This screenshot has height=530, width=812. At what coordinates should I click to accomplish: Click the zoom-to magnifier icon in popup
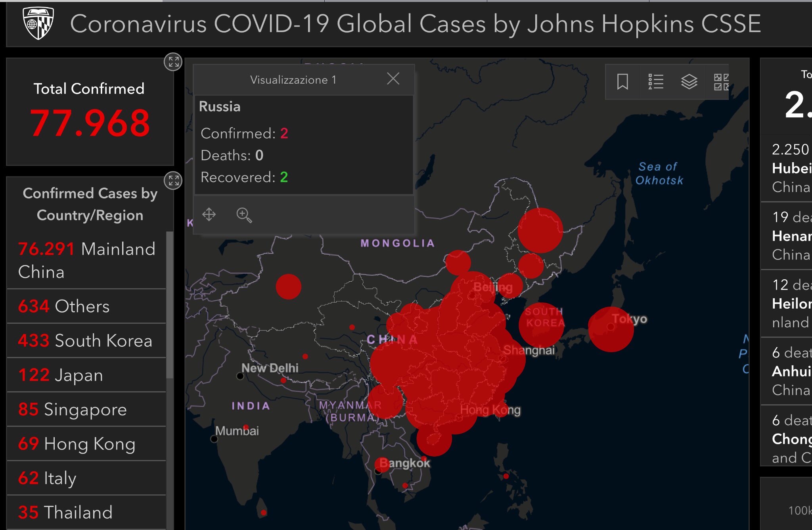(244, 215)
